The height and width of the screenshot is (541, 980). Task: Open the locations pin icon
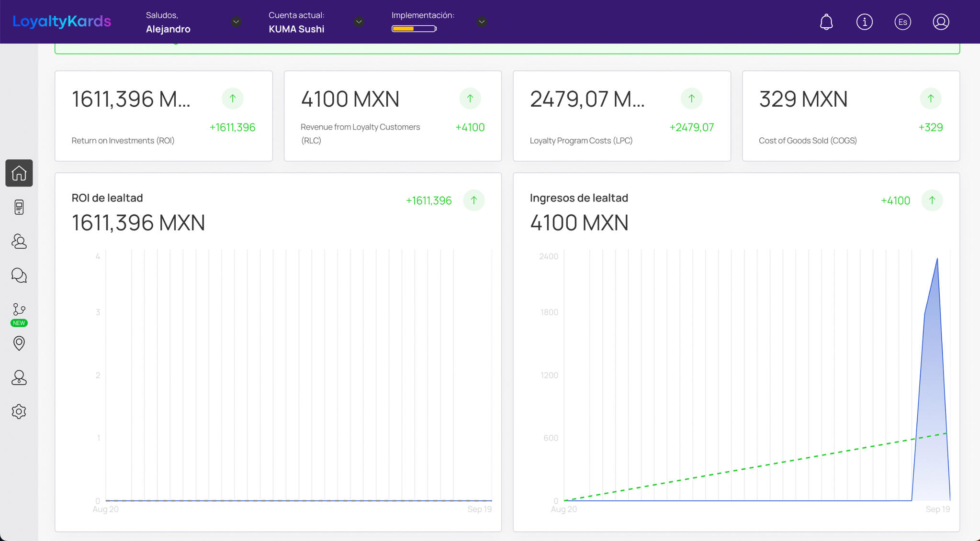point(19,343)
